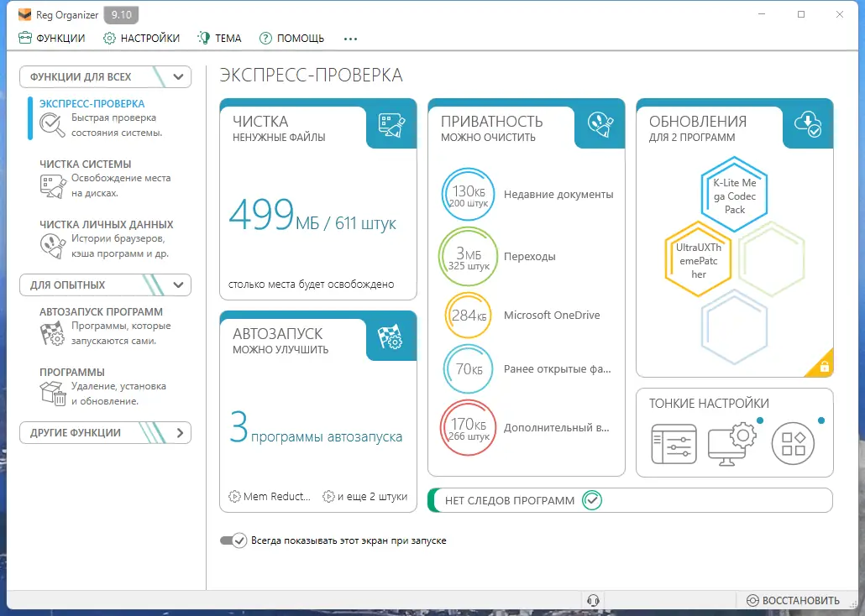Click the green check mark in НЕТ СЛЕДОВ bar
This screenshot has width=865, height=616.
point(592,500)
